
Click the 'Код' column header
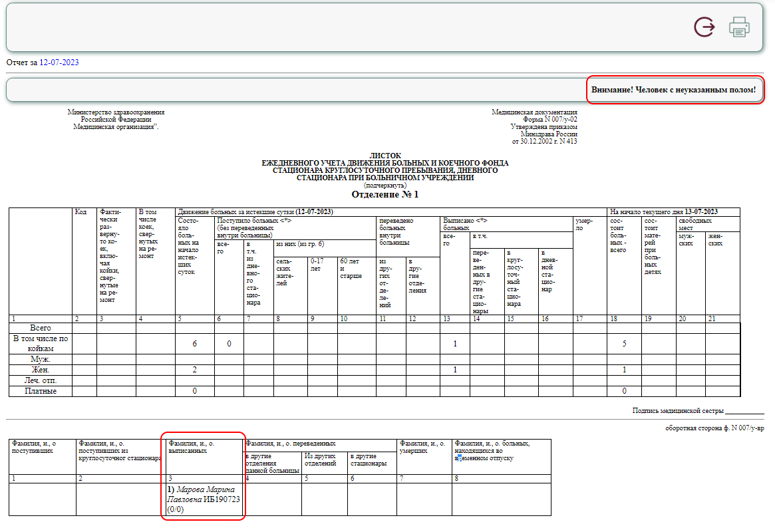click(x=81, y=212)
